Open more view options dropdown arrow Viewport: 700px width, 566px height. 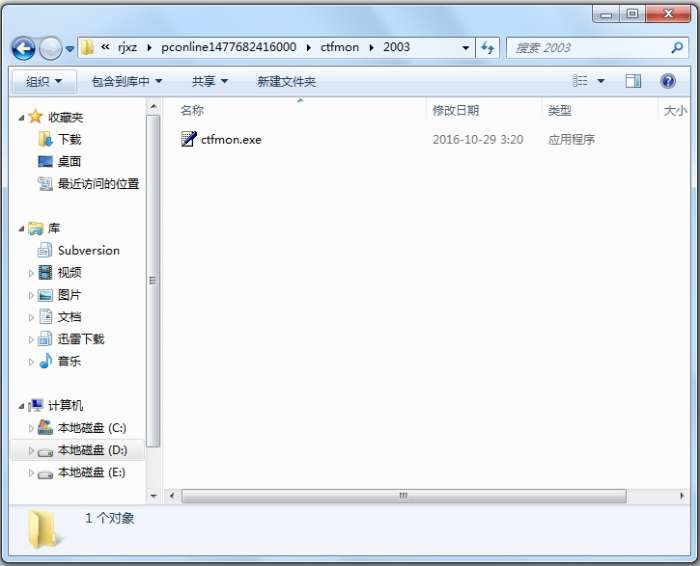tap(601, 81)
